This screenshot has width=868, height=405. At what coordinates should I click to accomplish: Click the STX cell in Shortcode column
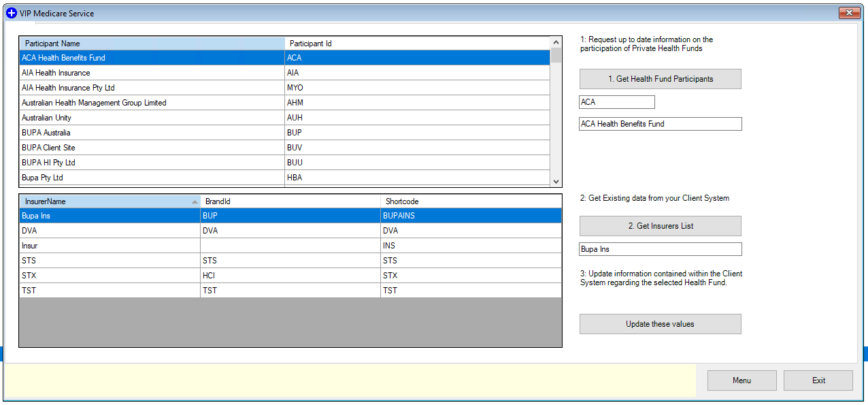pos(471,276)
